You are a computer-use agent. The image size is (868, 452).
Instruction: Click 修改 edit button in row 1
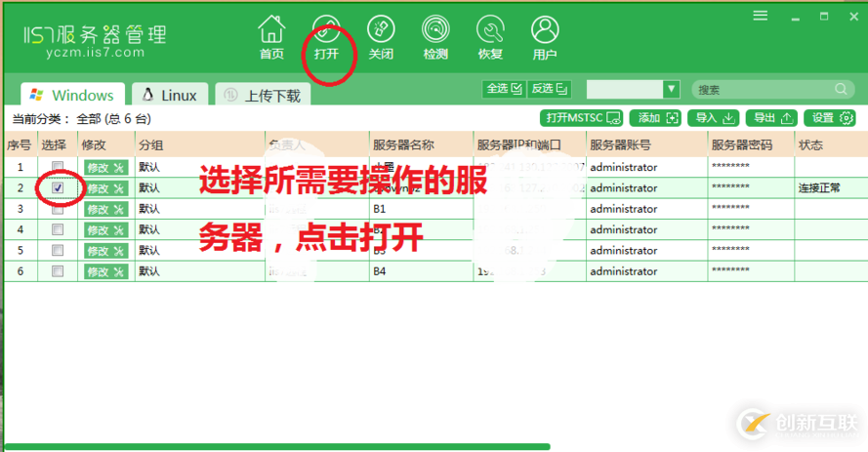(105, 168)
